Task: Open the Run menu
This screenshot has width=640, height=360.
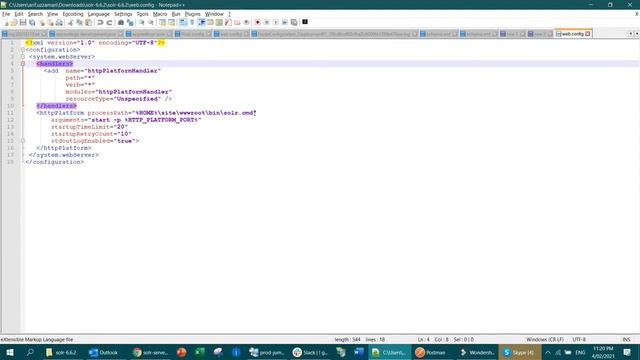Action: point(176,14)
